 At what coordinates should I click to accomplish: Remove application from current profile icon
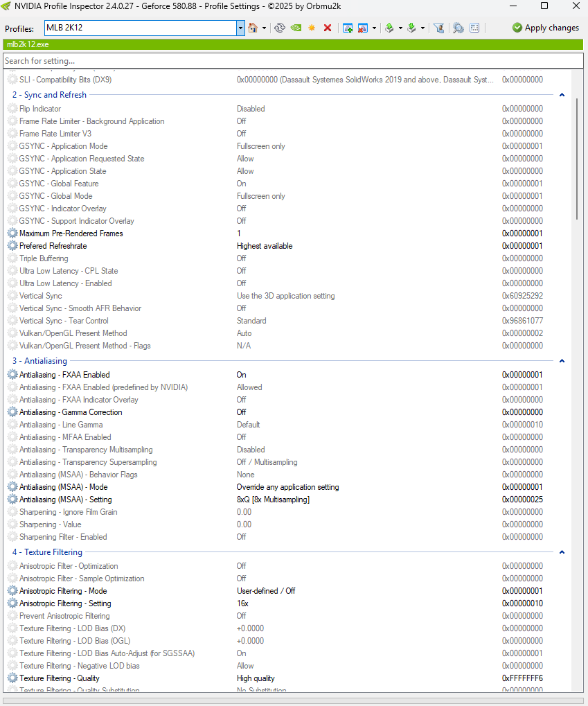click(x=362, y=28)
